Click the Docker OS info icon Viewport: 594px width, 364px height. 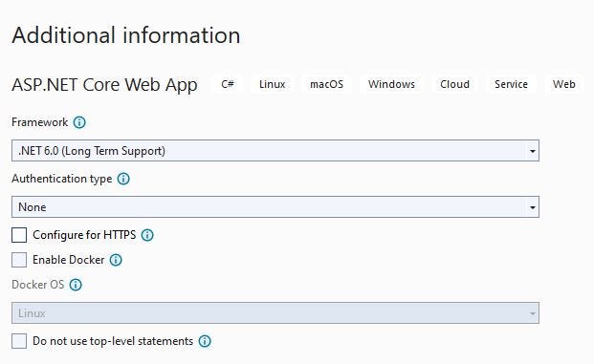[x=76, y=285]
